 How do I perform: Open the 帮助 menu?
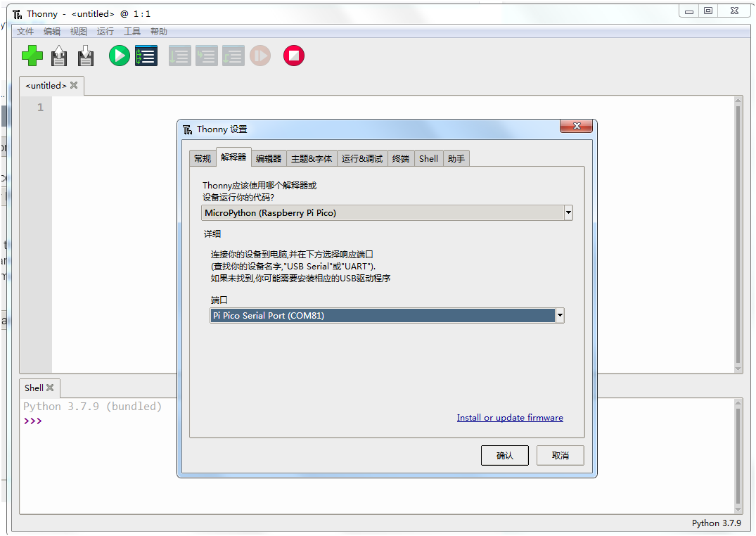point(159,32)
